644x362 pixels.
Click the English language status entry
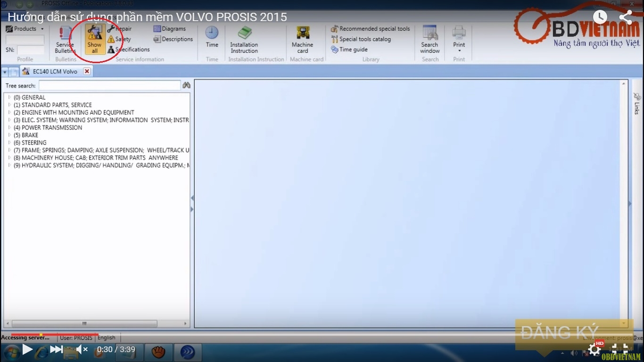point(107,337)
